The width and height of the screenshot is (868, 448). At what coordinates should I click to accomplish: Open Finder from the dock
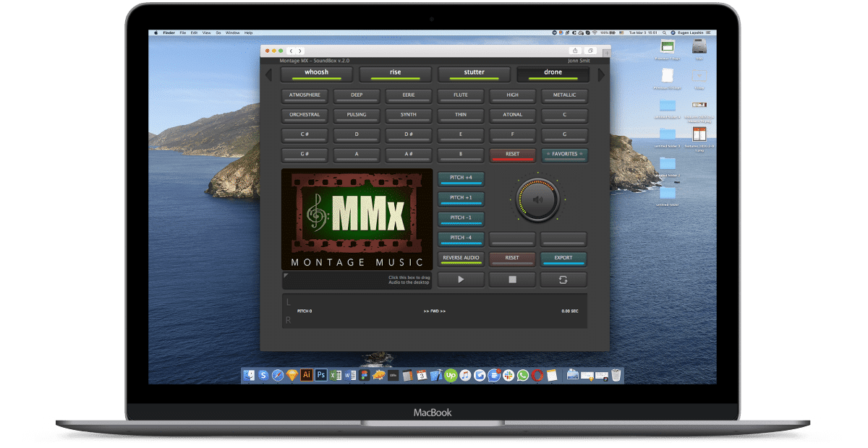[x=247, y=375]
